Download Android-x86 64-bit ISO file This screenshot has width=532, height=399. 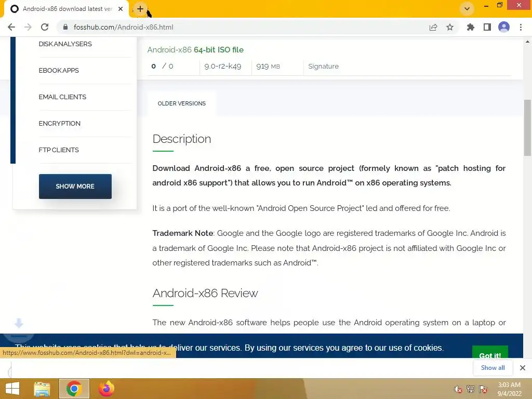pos(195,50)
